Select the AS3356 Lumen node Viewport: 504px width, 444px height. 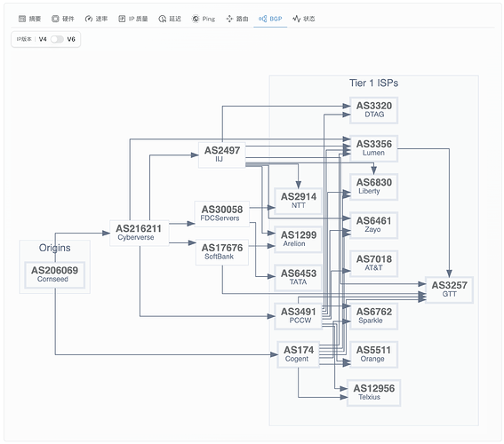(374, 148)
